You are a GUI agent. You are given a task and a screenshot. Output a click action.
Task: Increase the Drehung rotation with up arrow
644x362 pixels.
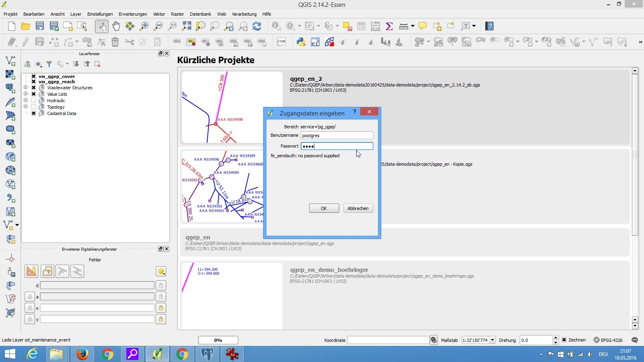point(555,338)
